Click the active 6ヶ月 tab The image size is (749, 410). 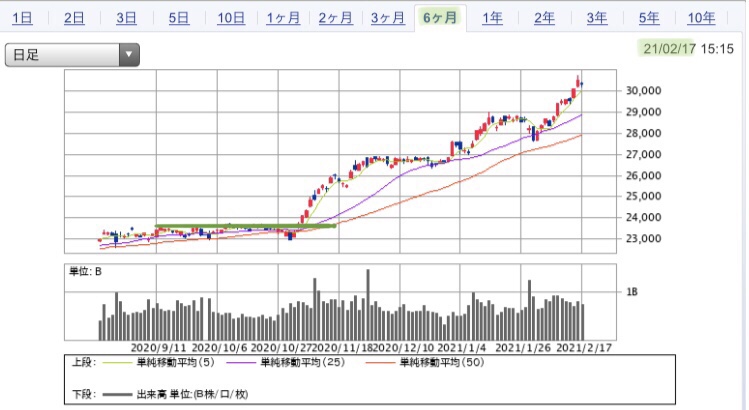(440, 18)
